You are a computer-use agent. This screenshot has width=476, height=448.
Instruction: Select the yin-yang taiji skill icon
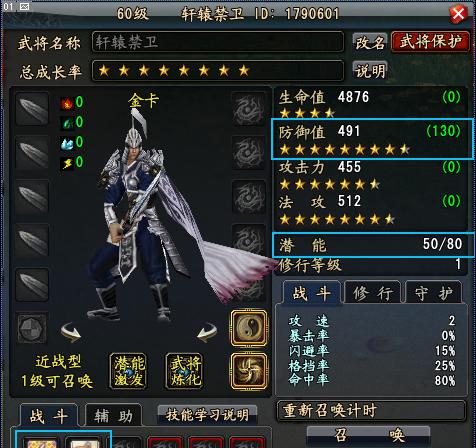pyautogui.click(x=249, y=328)
